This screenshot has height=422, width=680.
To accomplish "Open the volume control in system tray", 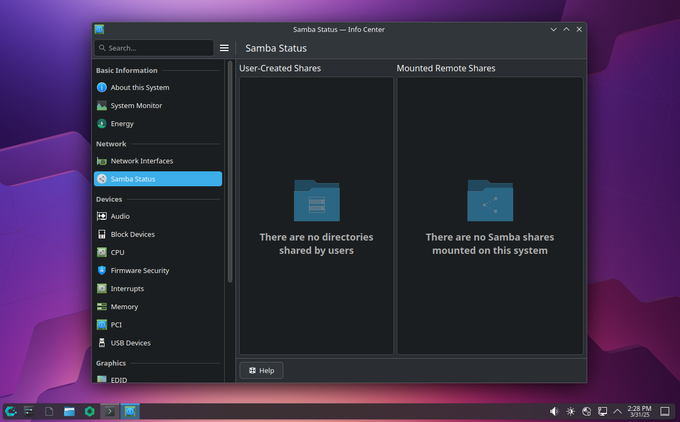I will coord(554,411).
